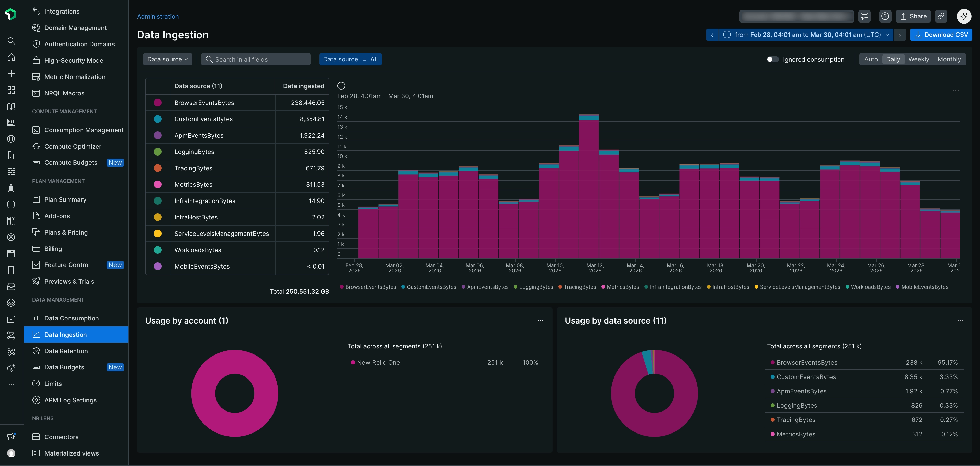Follow the Administration breadcrumb link
Viewport: 980px width, 466px height.
click(x=157, y=16)
